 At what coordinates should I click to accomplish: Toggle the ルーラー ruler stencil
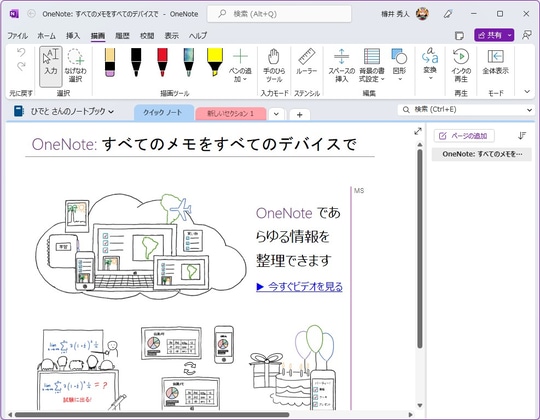point(307,62)
